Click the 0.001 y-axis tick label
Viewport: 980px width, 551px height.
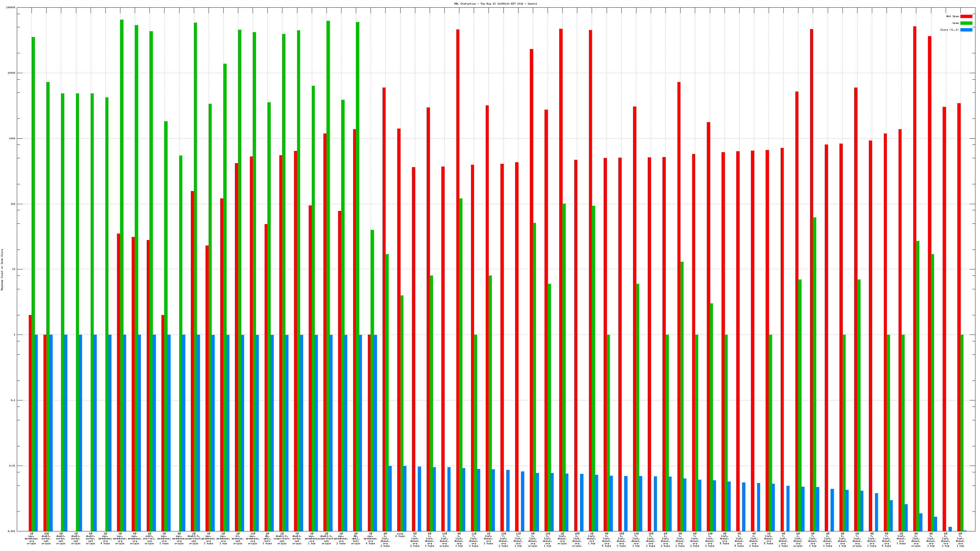coord(12,531)
